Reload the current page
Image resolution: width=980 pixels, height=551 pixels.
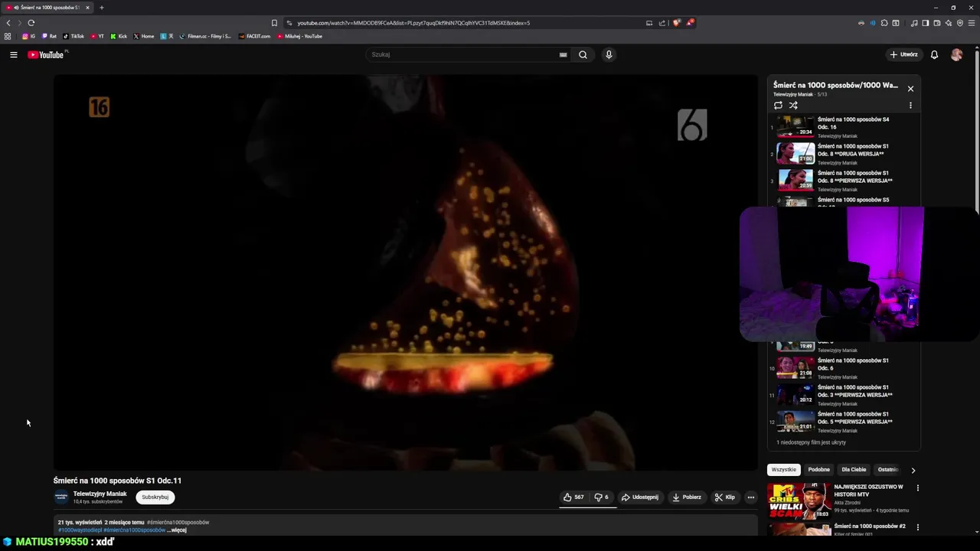[31, 23]
